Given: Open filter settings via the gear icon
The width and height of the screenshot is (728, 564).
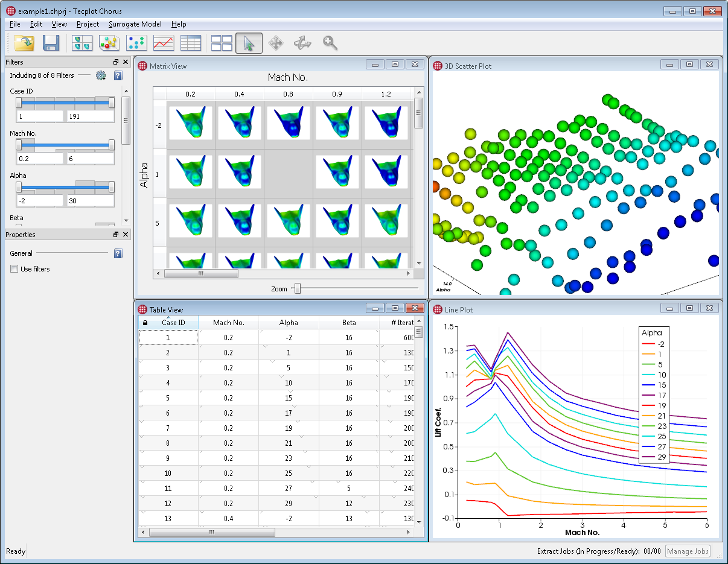Looking at the screenshot, I should [101, 75].
